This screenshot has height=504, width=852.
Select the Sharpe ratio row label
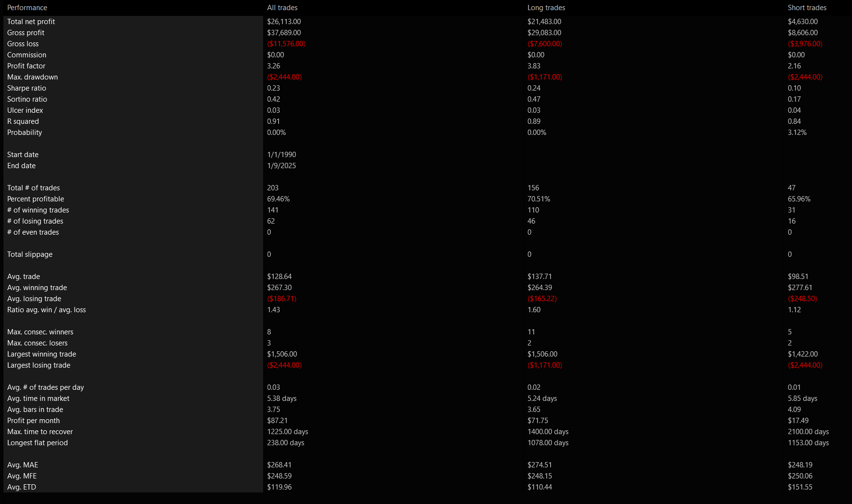(x=27, y=88)
